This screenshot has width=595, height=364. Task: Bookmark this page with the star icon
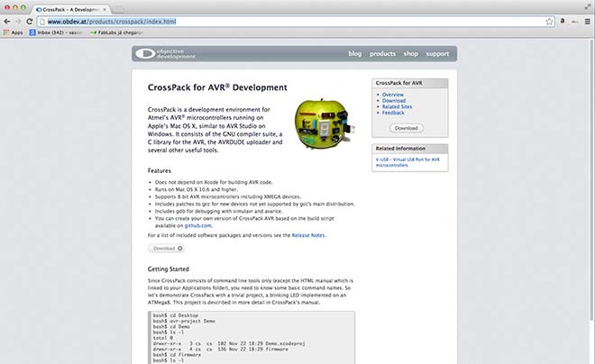pyautogui.click(x=549, y=22)
